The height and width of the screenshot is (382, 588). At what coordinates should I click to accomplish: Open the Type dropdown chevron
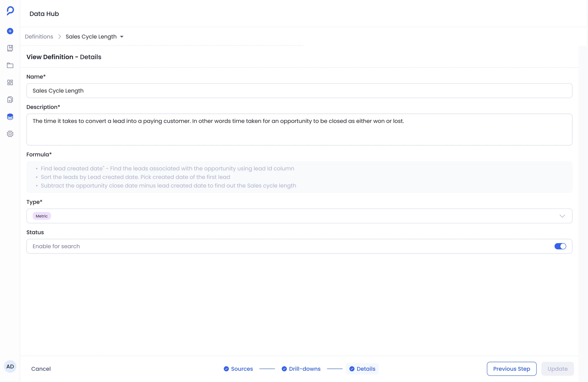pos(562,216)
